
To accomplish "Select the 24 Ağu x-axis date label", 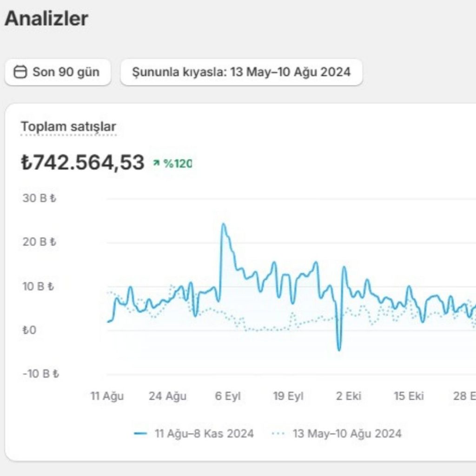I will [167, 396].
